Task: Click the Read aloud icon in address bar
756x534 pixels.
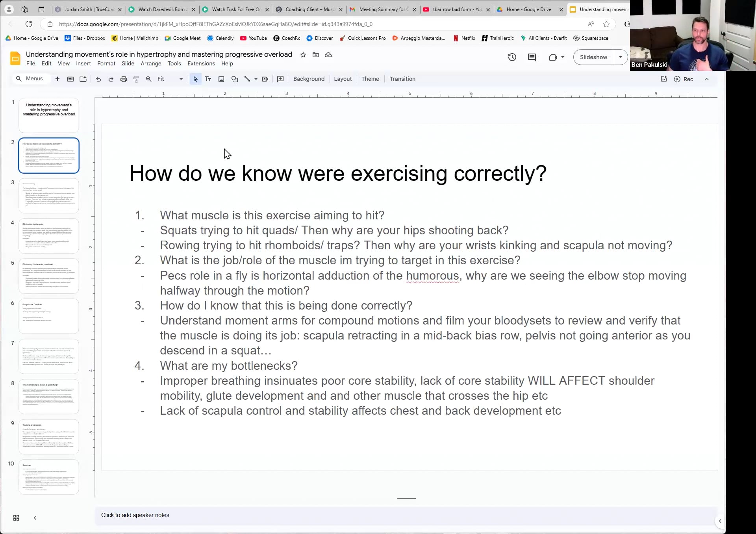Action: [x=591, y=24]
